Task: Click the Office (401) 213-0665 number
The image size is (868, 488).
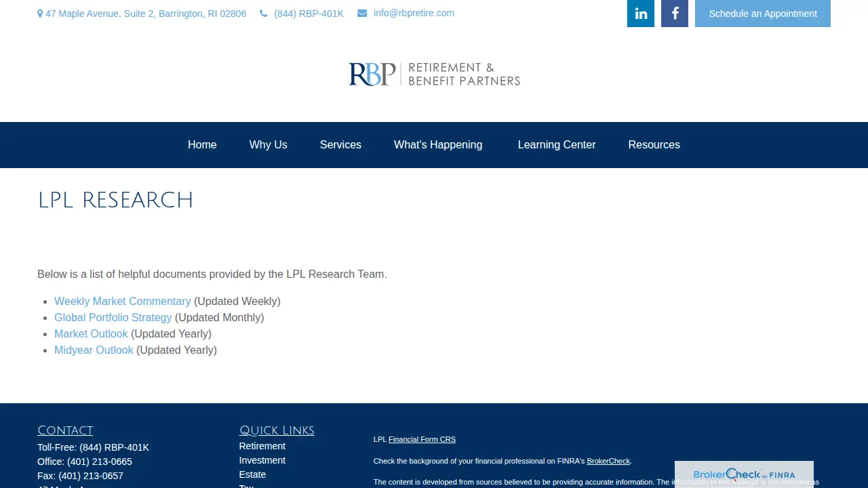Action: (x=100, y=462)
